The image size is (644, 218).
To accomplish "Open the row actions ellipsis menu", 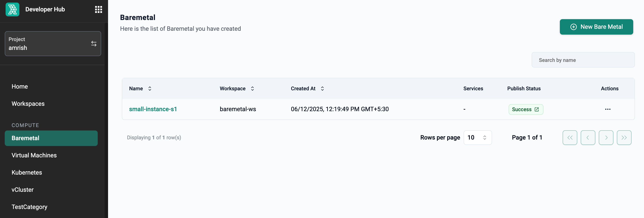I will [x=608, y=109].
